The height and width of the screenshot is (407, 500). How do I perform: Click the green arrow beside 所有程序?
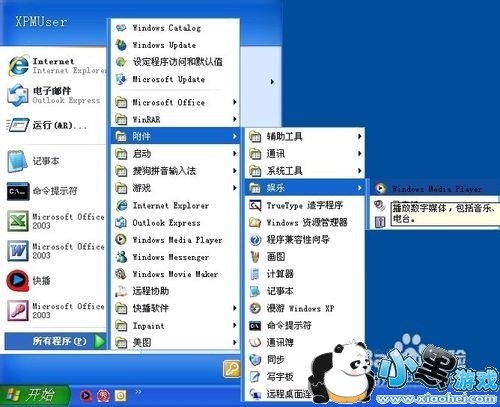100,341
